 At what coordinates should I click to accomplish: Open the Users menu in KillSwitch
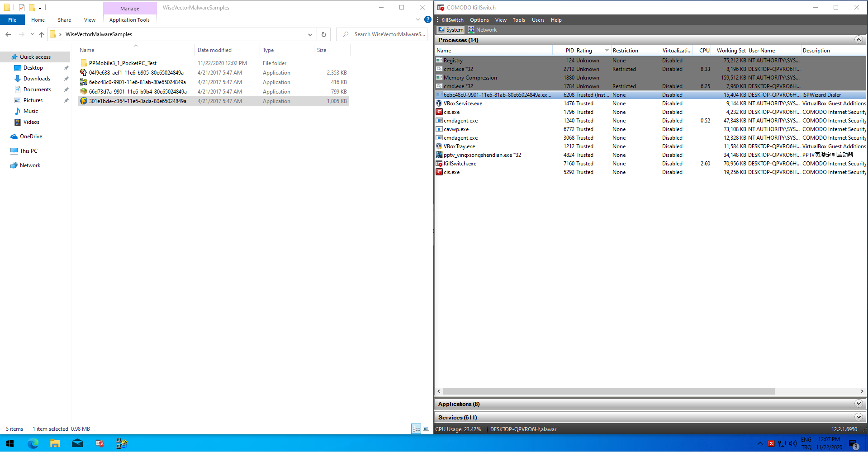(x=538, y=20)
